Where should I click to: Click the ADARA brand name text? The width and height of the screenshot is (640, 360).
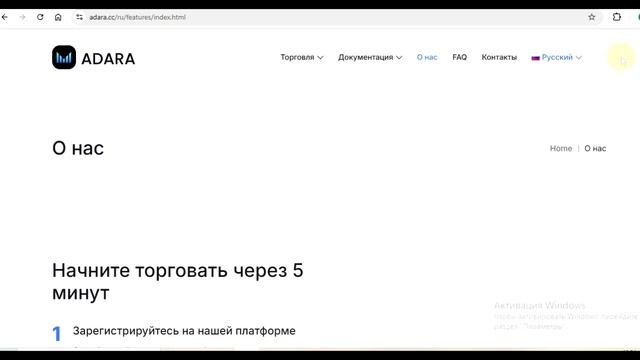tap(108, 59)
